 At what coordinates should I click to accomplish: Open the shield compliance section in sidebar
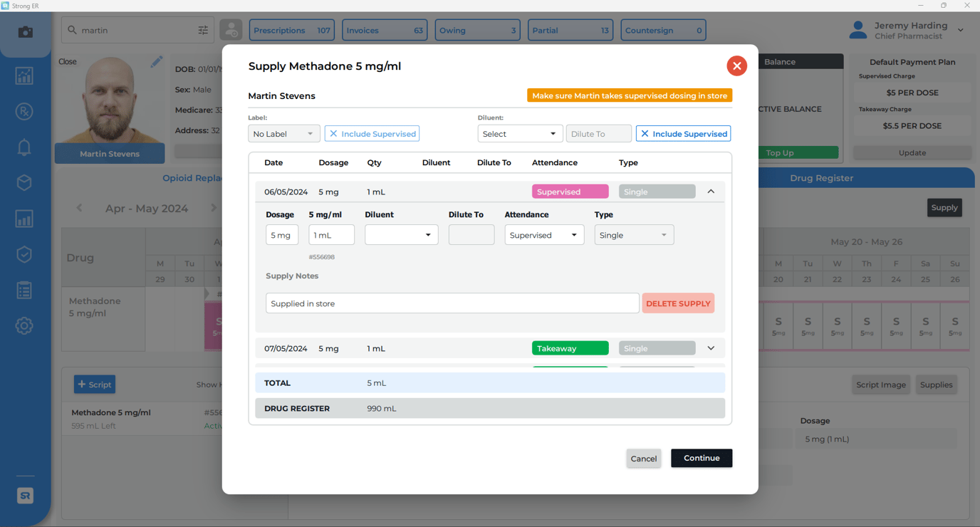[24, 254]
